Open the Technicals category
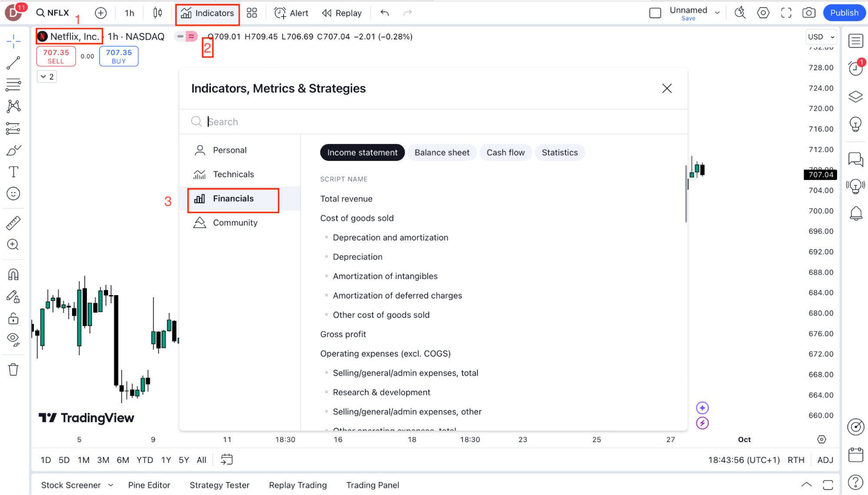The width and height of the screenshot is (868, 495). tap(233, 174)
